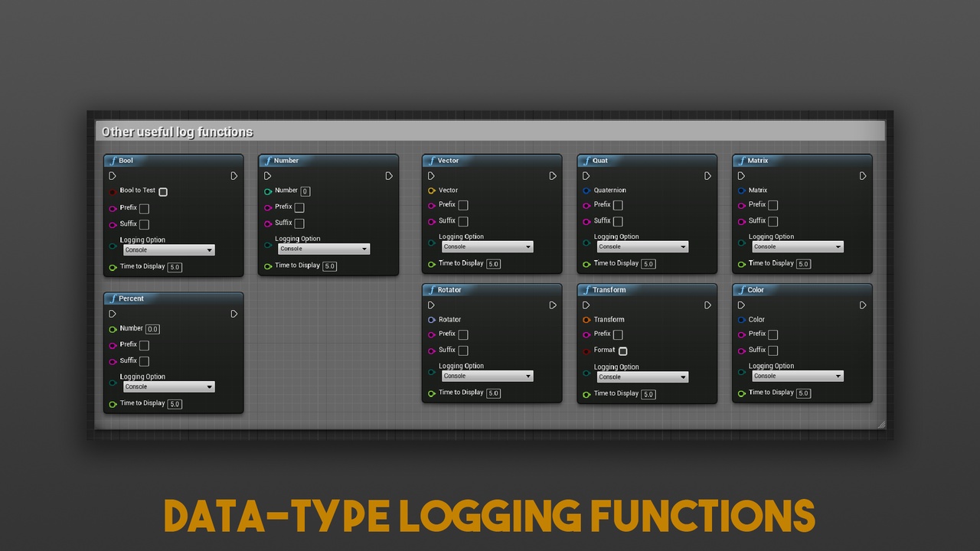This screenshot has width=980, height=551.
Task: Open the Console dropdown on the Quat node
Action: coord(642,246)
